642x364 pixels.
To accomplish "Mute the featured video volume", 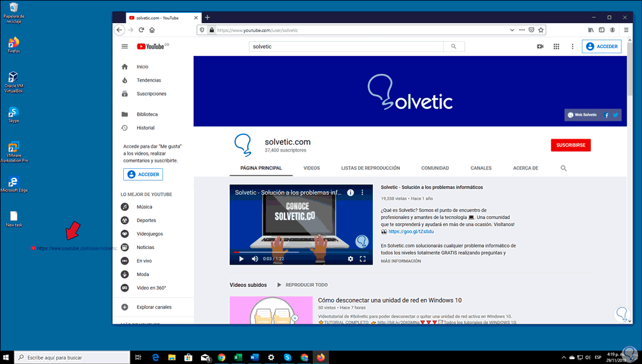I will point(255,259).
